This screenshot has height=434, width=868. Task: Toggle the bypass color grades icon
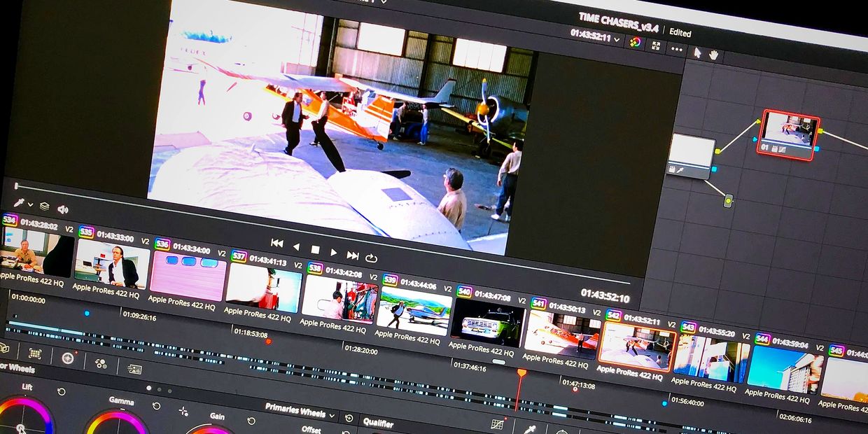[635, 42]
